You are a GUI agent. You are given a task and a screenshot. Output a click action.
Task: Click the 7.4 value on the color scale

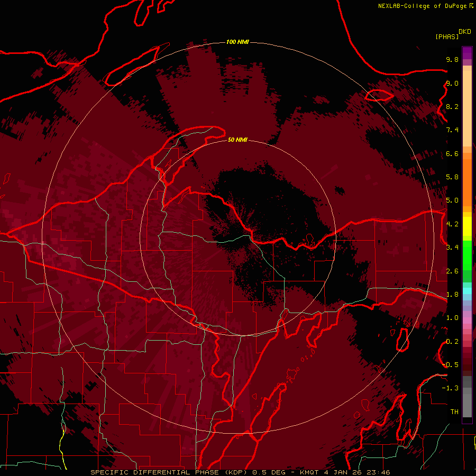(x=452, y=130)
